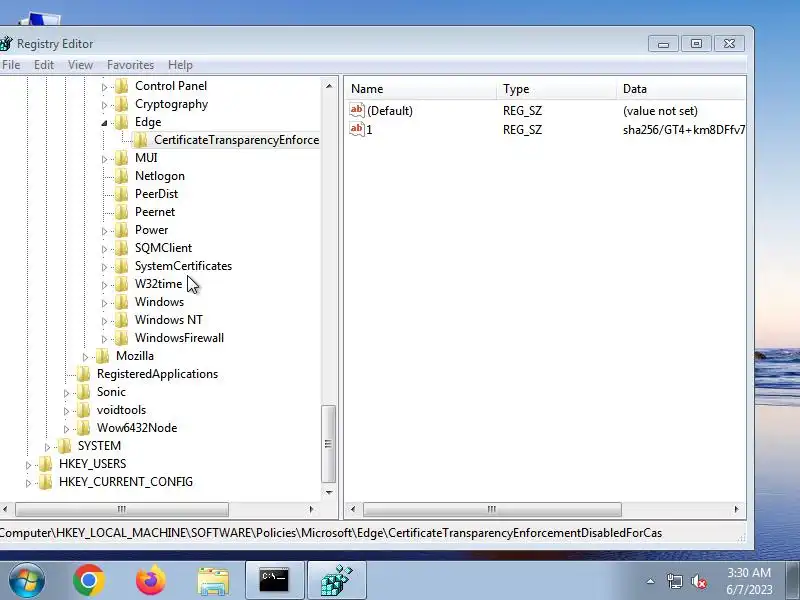Viewport: 800px width, 600px height.
Task: Expand the MUI key
Action: pyautogui.click(x=104, y=159)
